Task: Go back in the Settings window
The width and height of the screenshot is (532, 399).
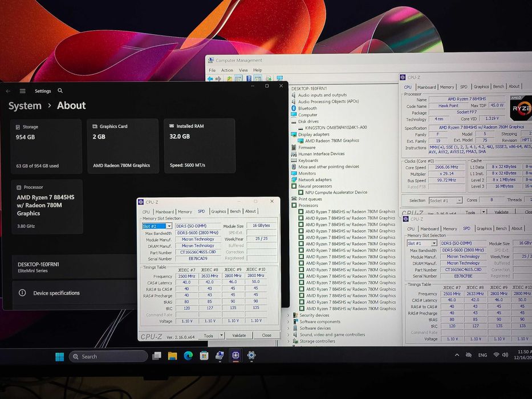Action: tap(8, 91)
